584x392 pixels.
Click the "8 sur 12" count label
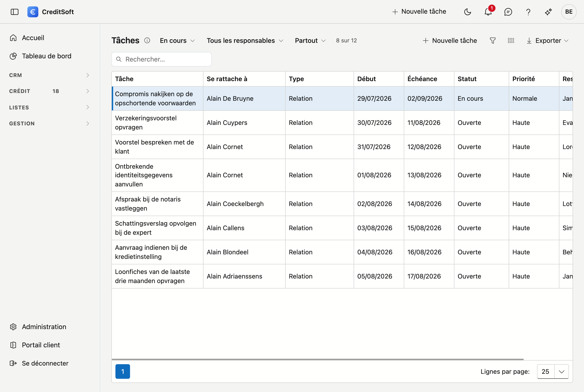pos(346,41)
